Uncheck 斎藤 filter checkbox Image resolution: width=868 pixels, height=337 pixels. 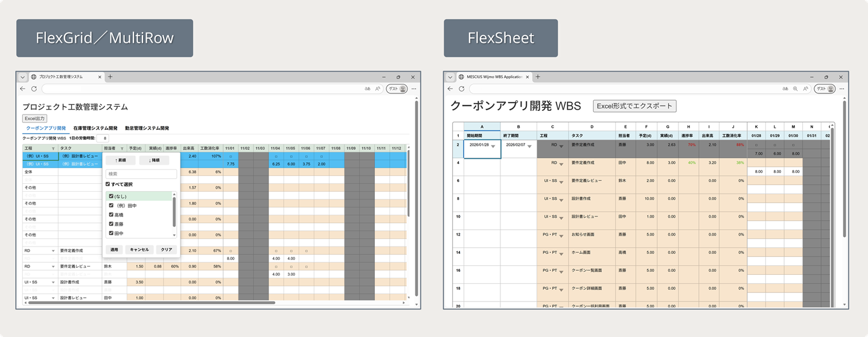click(111, 224)
